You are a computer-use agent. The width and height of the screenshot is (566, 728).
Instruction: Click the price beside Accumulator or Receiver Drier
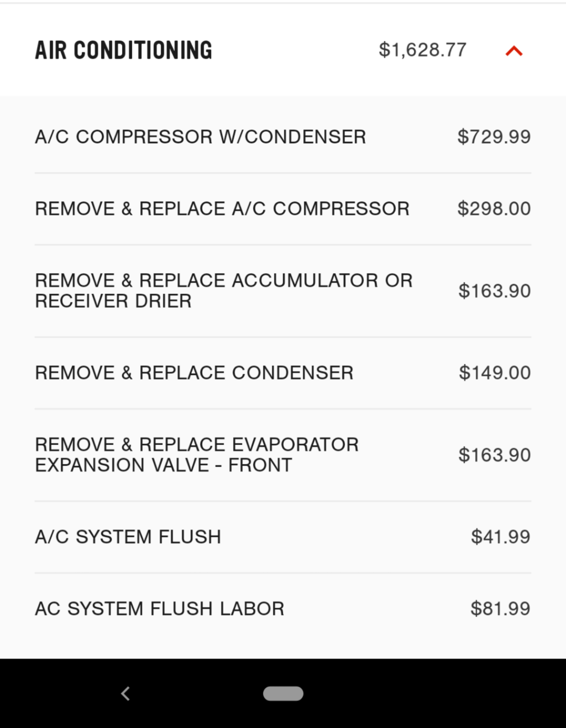494,291
